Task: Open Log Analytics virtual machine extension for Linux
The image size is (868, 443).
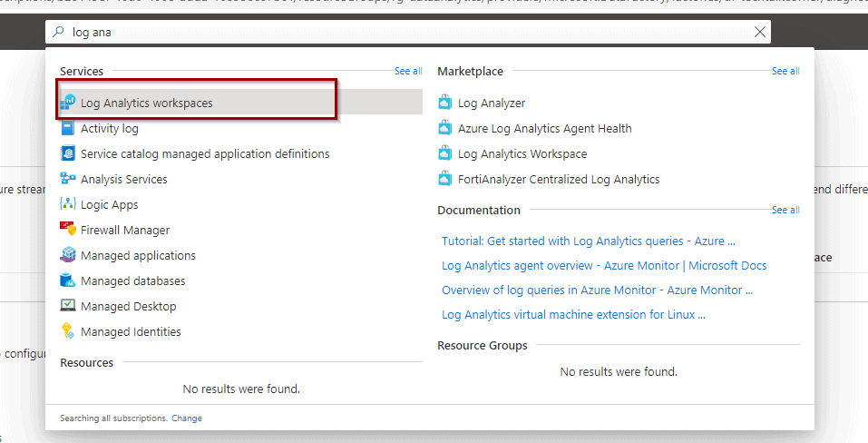Action: point(573,314)
